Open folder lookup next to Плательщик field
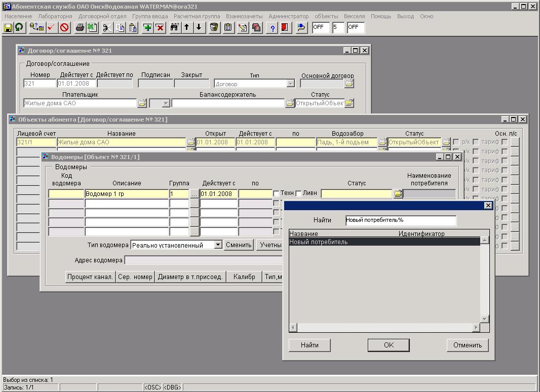The image size is (540, 392). click(x=142, y=103)
